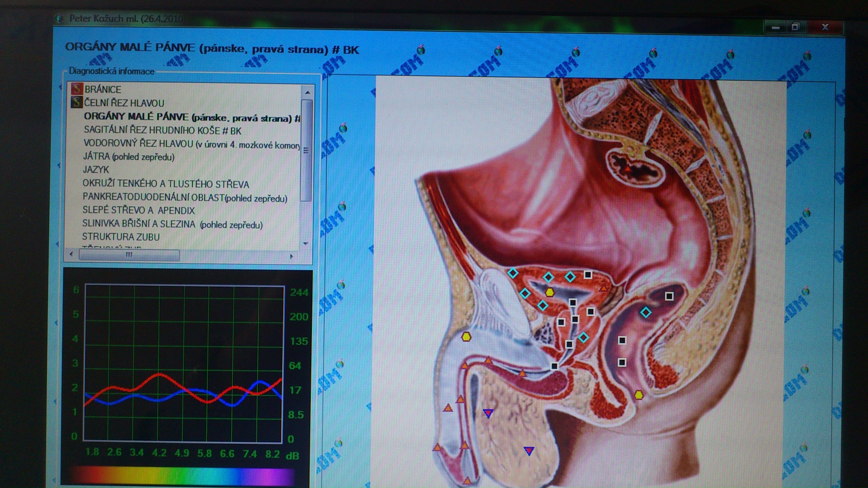
Task: Select SLINIVKA BŘIŠNÍ A SLEZINA entry
Action: pyautogui.click(x=173, y=224)
